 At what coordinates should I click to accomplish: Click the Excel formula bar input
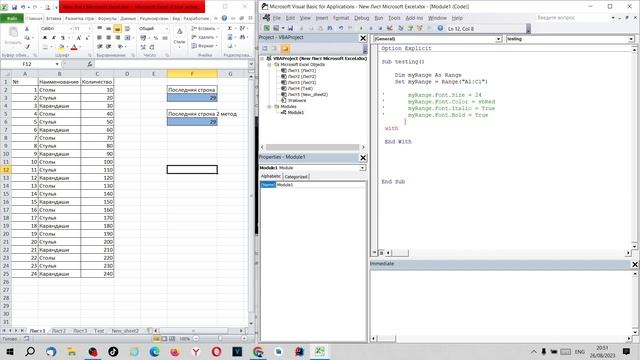pyautogui.click(x=171, y=64)
